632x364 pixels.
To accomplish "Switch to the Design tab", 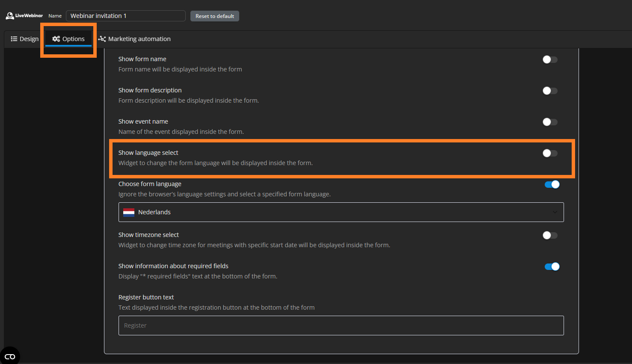I will click(x=25, y=39).
